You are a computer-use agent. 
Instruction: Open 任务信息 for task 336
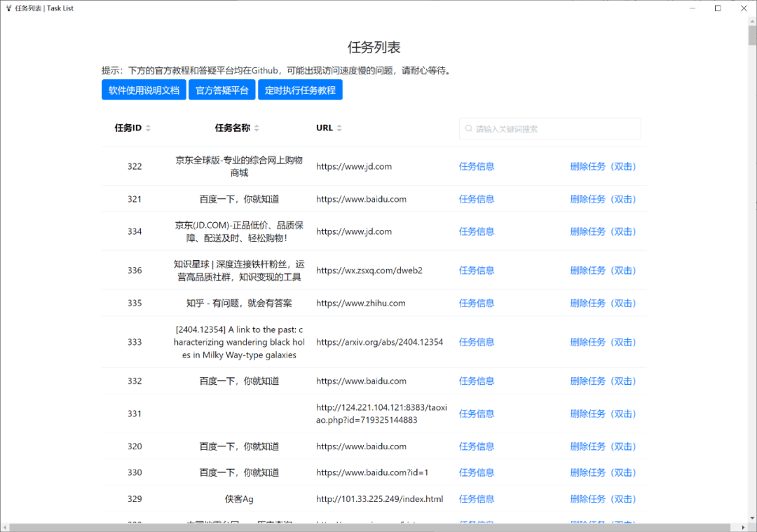(x=476, y=271)
